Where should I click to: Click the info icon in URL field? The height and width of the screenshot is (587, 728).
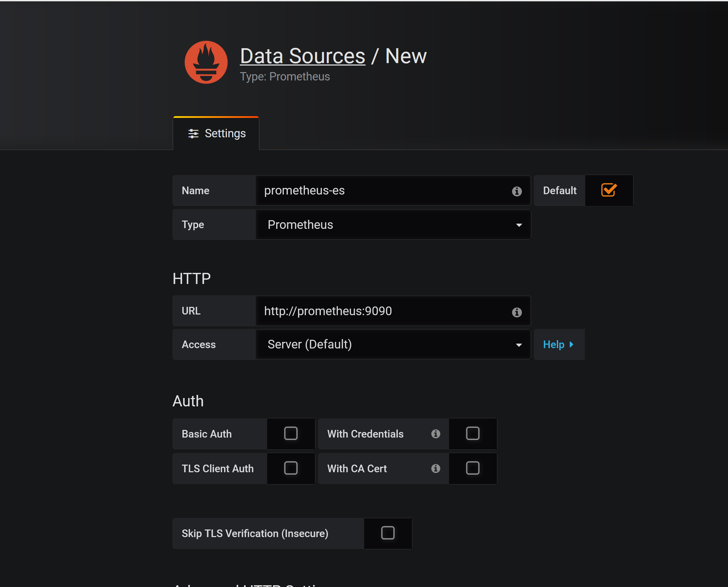click(x=517, y=312)
